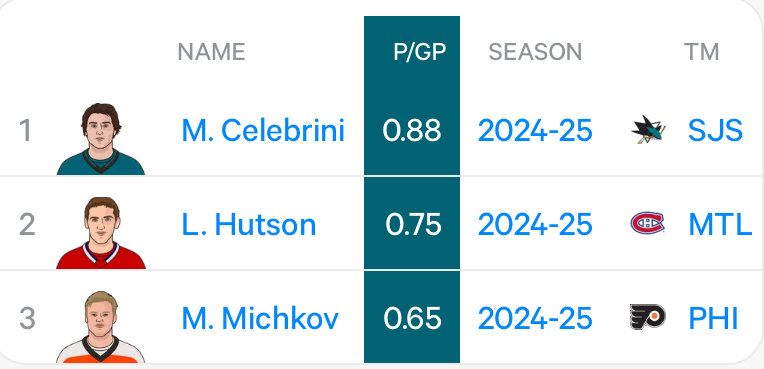The width and height of the screenshot is (764, 369).
Task: Open the M. Michkov player link
Action: pos(260,318)
